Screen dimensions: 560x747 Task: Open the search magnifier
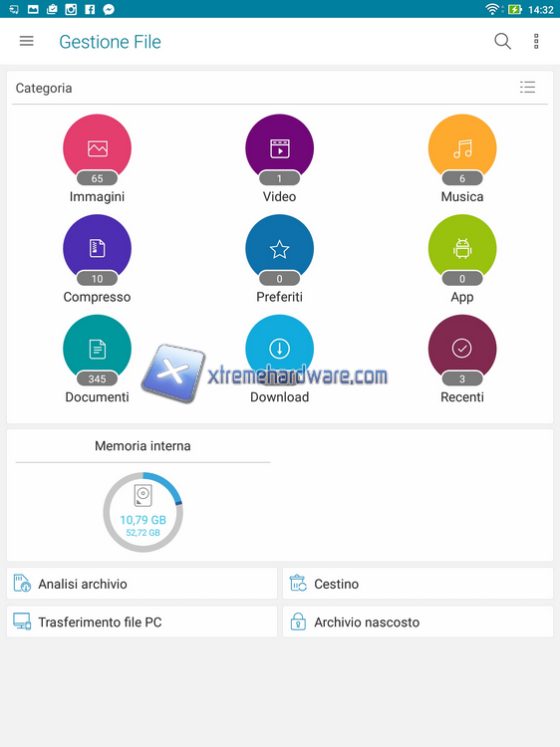pos(502,42)
